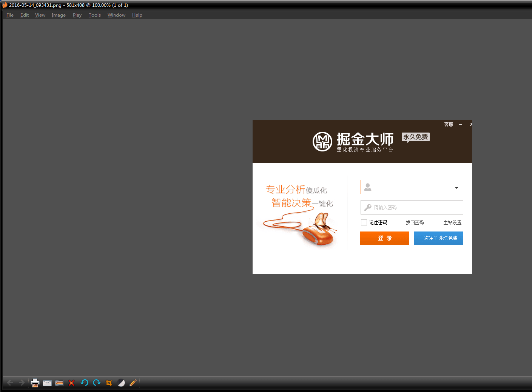The image size is (532, 392).
Task: Click the 找回密码 retrieve password link
Action: [x=414, y=222]
